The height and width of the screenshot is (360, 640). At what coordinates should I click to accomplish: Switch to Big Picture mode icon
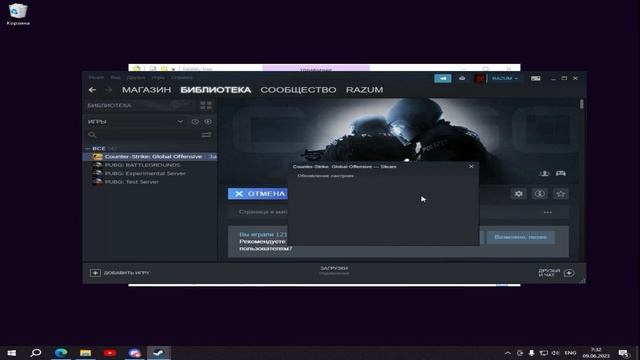536,78
